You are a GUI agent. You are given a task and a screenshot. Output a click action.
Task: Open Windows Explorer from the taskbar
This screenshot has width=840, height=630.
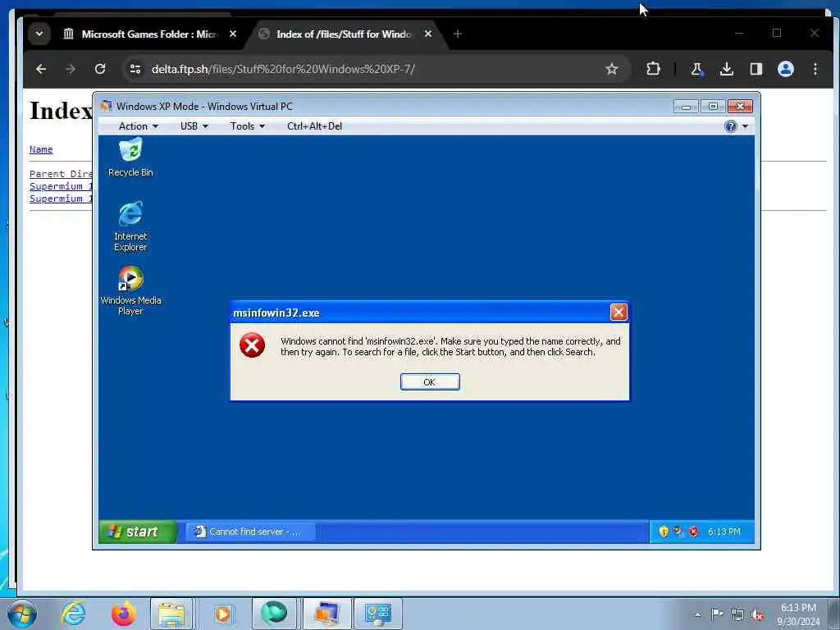(171, 614)
